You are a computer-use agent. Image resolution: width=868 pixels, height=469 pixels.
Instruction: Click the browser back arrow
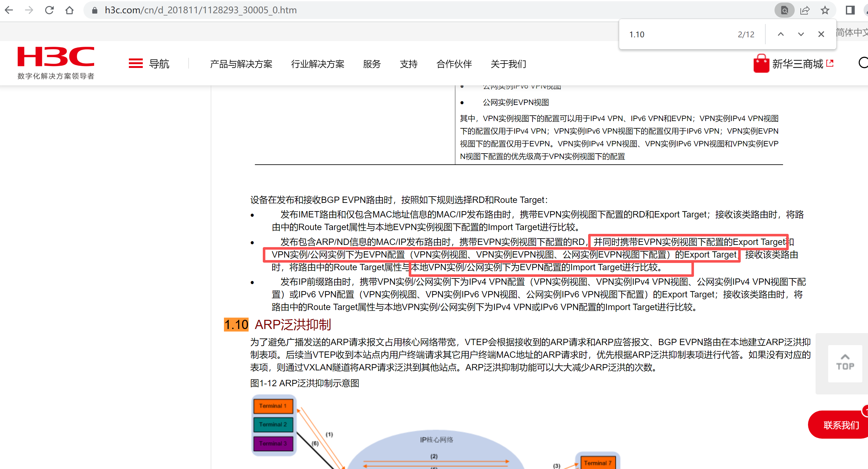9,10
